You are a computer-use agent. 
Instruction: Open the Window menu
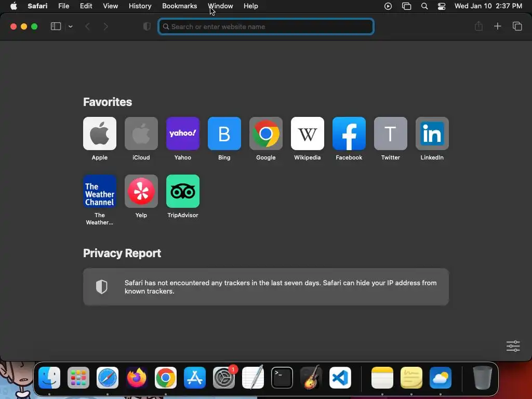pos(220,6)
